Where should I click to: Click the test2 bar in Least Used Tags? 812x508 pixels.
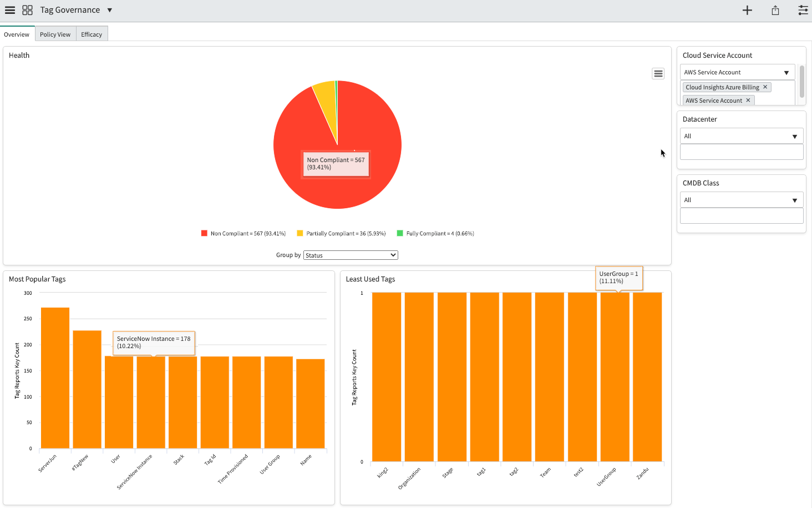pos(582,377)
